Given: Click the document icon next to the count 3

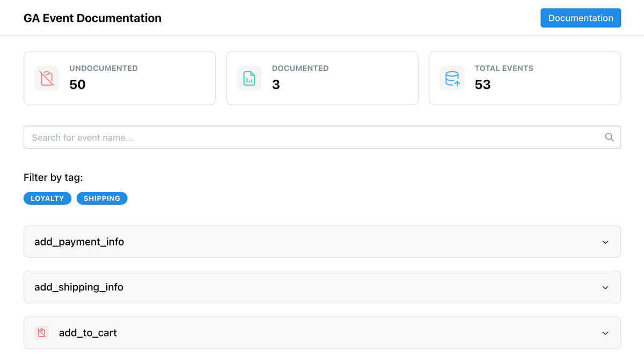Looking at the screenshot, I should pyautogui.click(x=249, y=78).
